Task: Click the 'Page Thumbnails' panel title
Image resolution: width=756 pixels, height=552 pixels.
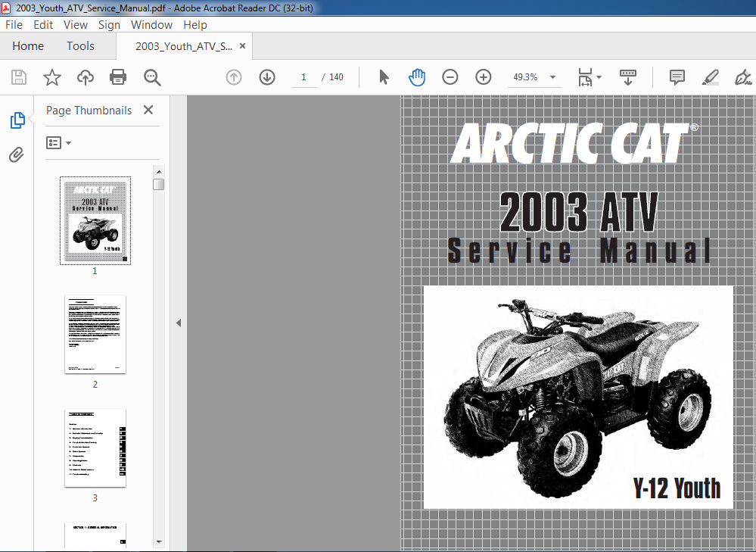Action: click(x=89, y=111)
